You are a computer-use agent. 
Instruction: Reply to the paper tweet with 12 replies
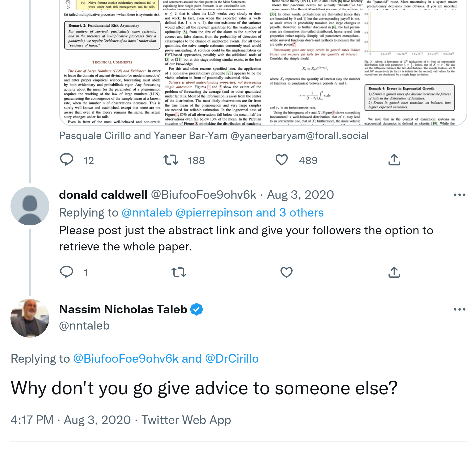66,160
